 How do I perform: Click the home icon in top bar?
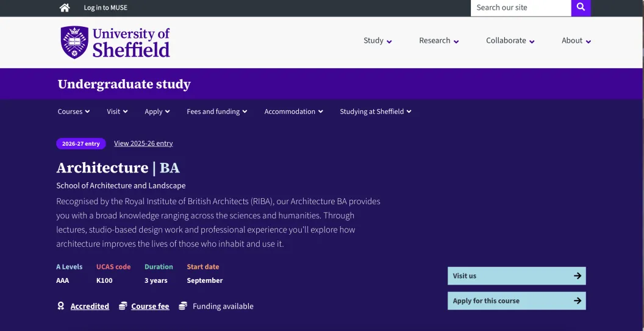[x=65, y=7]
